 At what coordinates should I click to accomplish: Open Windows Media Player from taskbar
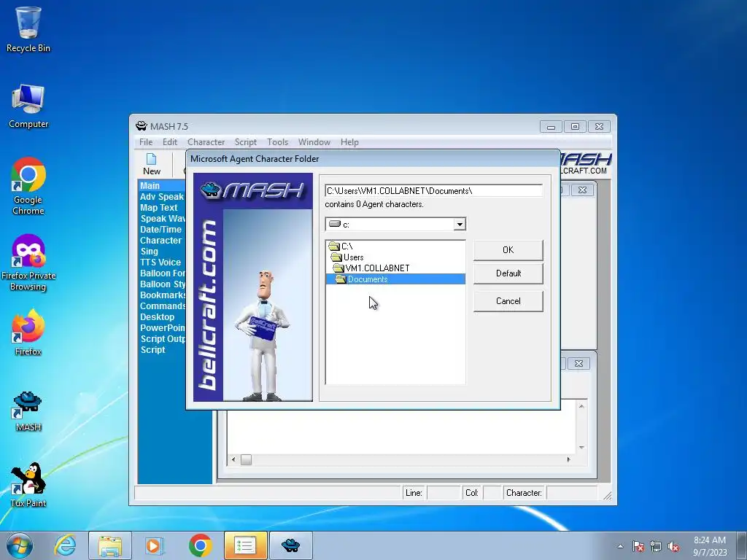click(155, 545)
